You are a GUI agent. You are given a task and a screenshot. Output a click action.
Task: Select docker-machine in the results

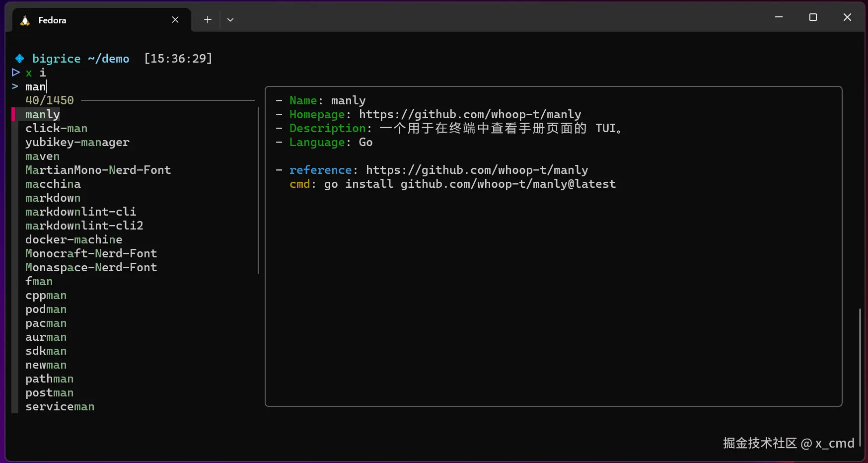pyautogui.click(x=73, y=240)
